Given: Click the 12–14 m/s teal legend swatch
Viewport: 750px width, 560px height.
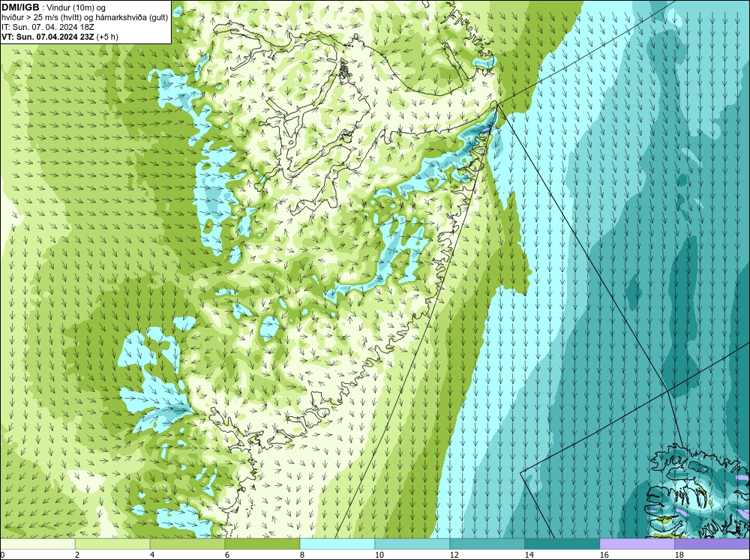Looking at the screenshot, I should 487,544.
